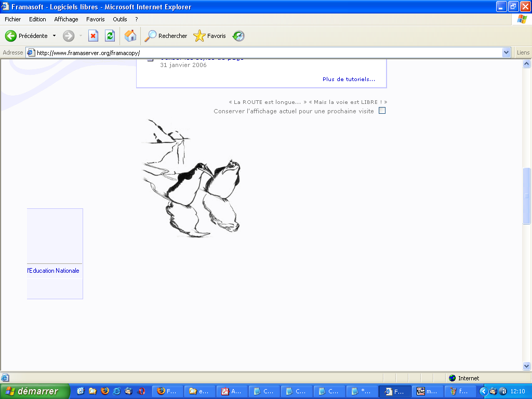Click the 'Internet' zone label in status bar
532x399 pixels.
pyautogui.click(x=469, y=378)
